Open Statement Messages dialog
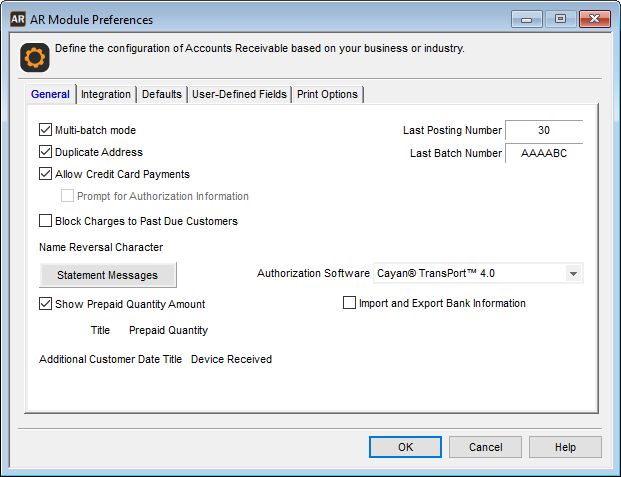The image size is (621, 477). click(107, 275)
